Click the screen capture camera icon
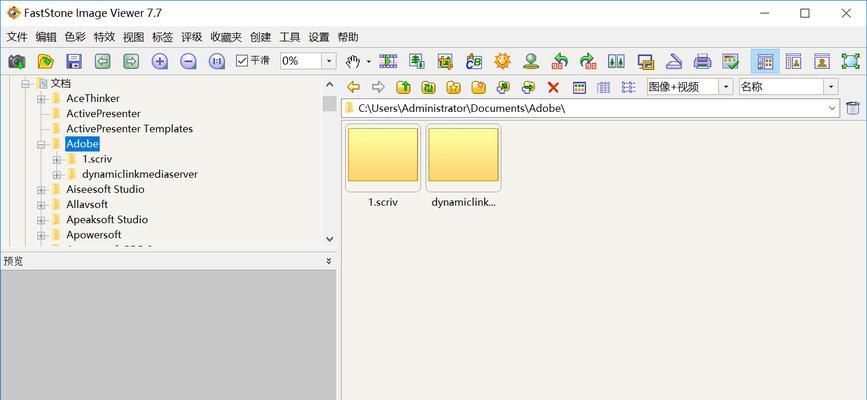This screenshot has height=400, width=867. (17, 61)
